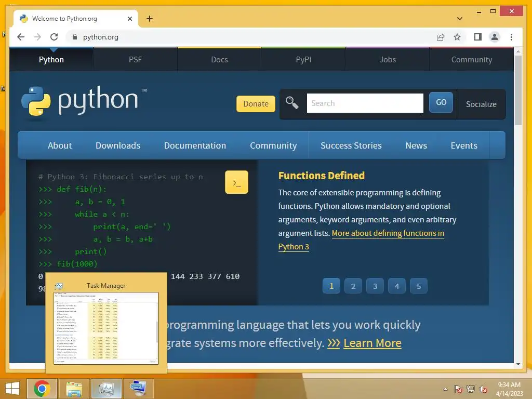532x399 pixels.
Task: Show hidden system tray icons
Action: (x=445, y=389)
